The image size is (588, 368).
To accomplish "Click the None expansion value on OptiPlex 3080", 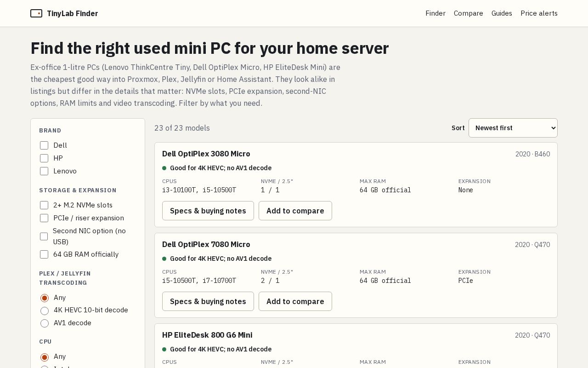I will pyautogui.click(x=466, y=190).
